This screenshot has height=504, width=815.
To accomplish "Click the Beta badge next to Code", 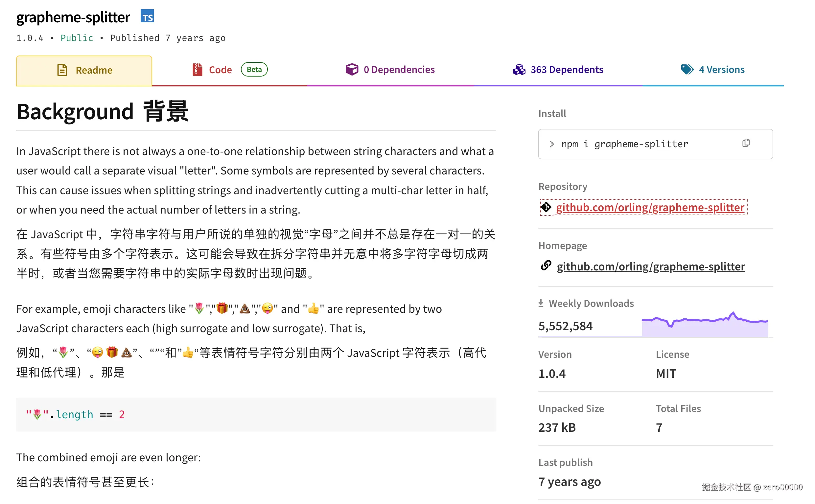I will (x=254, y=69).
